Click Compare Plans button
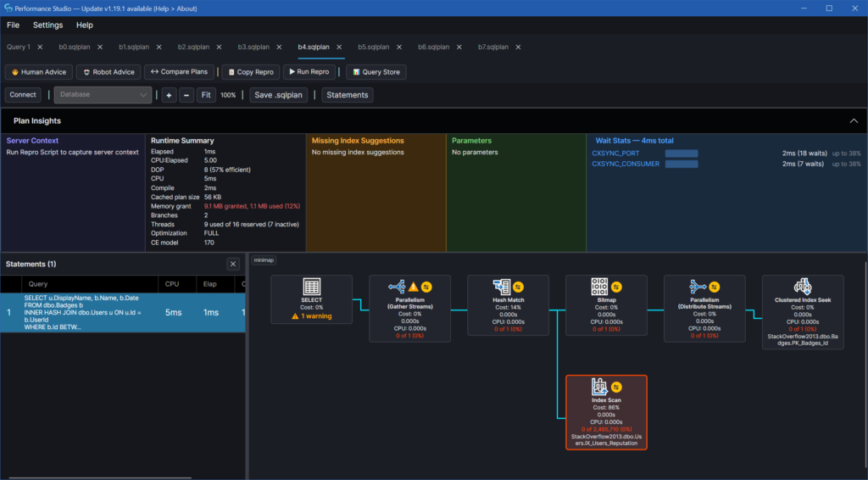The width and height of the screenshot is (868, 480). [x=180, y=72]
